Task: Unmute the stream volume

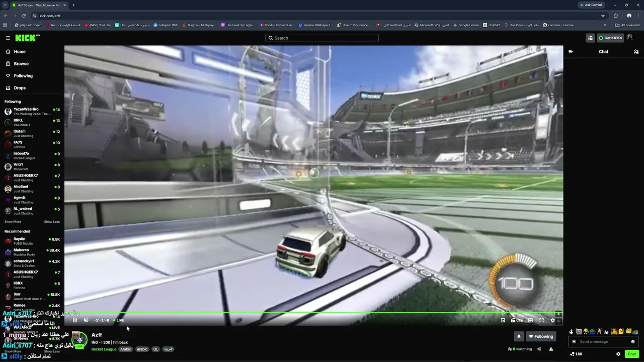Action: coord(86,320)
